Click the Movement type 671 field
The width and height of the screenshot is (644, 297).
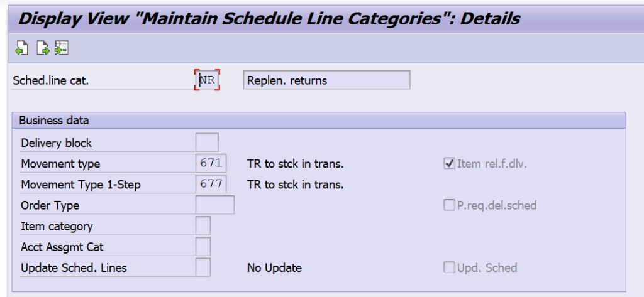click(x=211, y=164)
